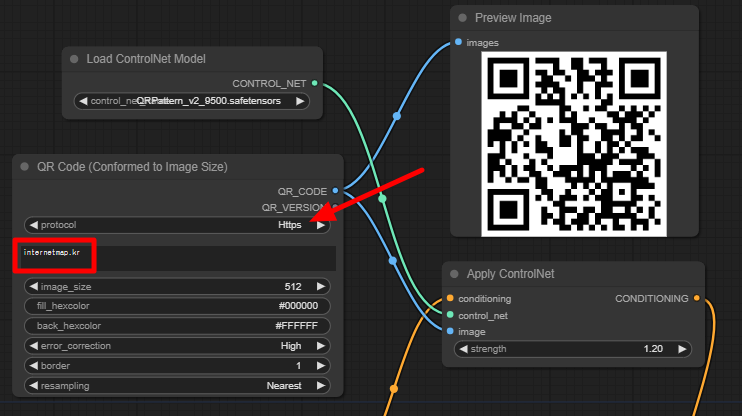Open the protocol Https dropdown
The width and height of the screenshot is (742, 416).
click(x=177, y=225)
